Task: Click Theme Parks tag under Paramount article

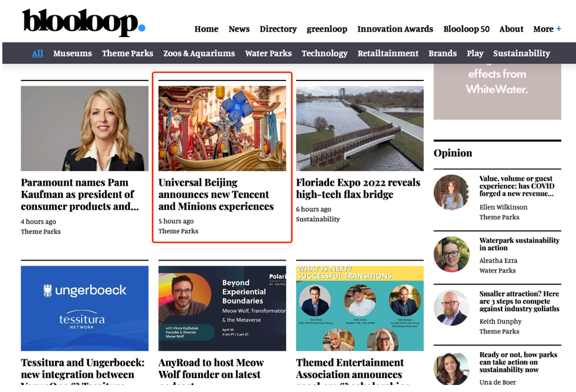Action: click(x=41, y=232)
